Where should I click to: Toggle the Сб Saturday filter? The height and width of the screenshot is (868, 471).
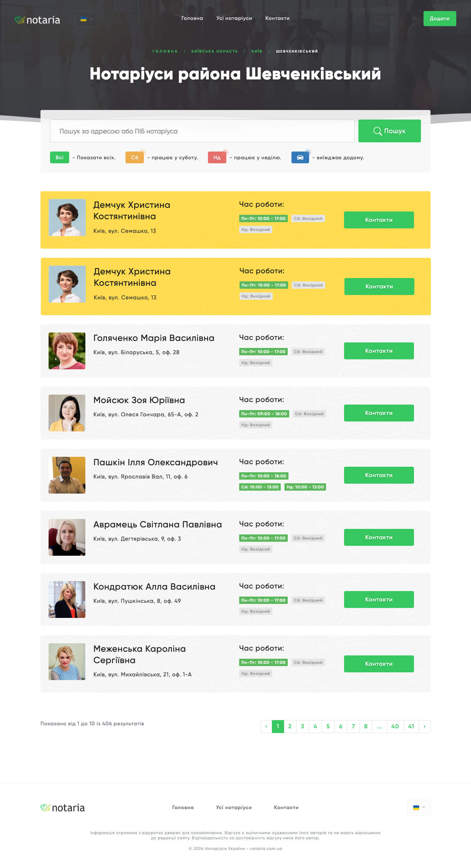135,157
